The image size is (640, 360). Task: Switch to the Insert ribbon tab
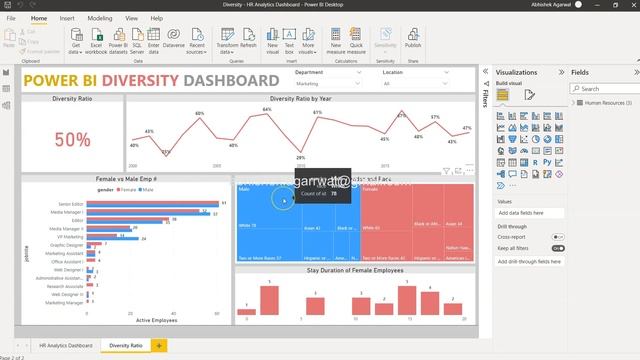[x=67, y=18]
